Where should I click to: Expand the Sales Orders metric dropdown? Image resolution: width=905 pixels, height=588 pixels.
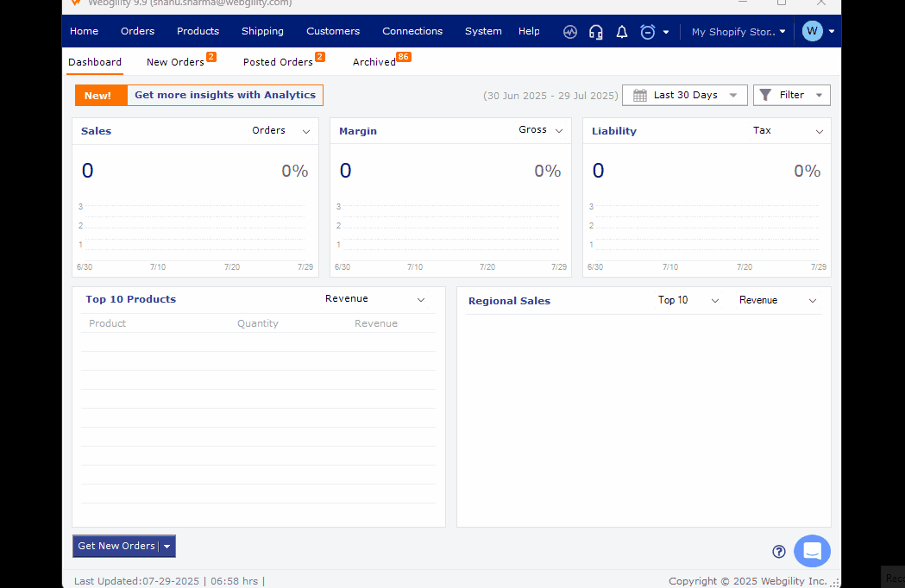280,131
